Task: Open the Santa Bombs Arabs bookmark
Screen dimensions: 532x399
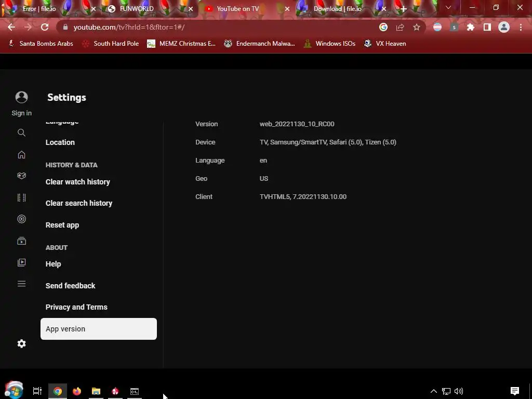Action: click(x=41, y=44)
